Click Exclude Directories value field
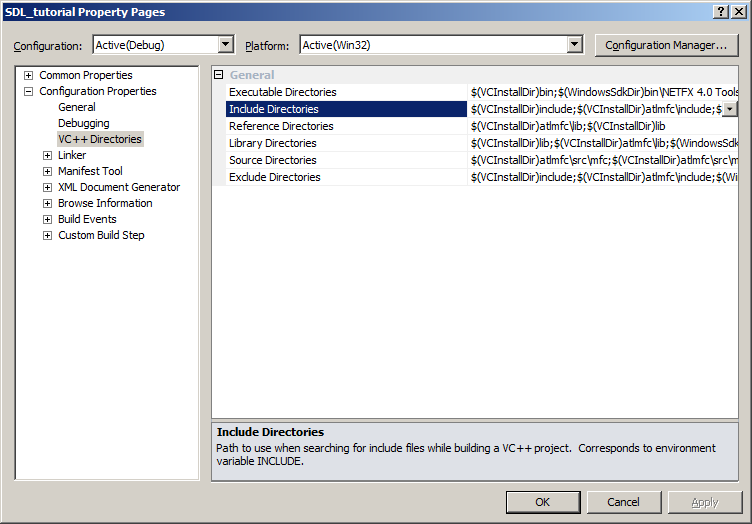The height and width of the screenshot is (524, 752). pos(603,177)
